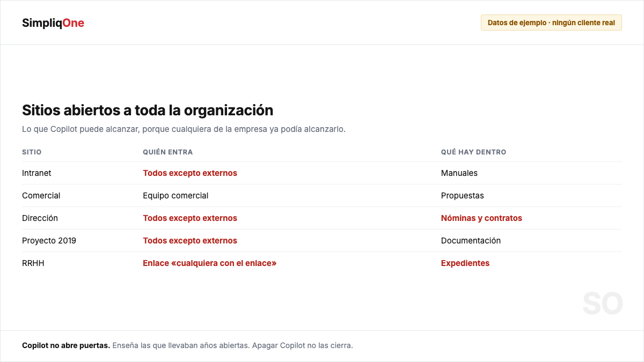Select the Intranet site cell
The height and width of the screenshot is (362, 644).
point(36,173)
